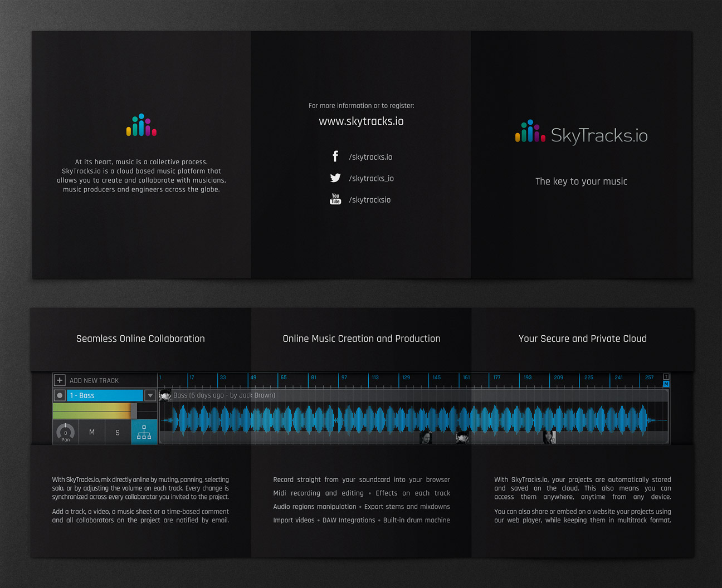The image size is (722, 588).
Task: Open the /skytracksio YouTube link
Action: tap(370, 200)
